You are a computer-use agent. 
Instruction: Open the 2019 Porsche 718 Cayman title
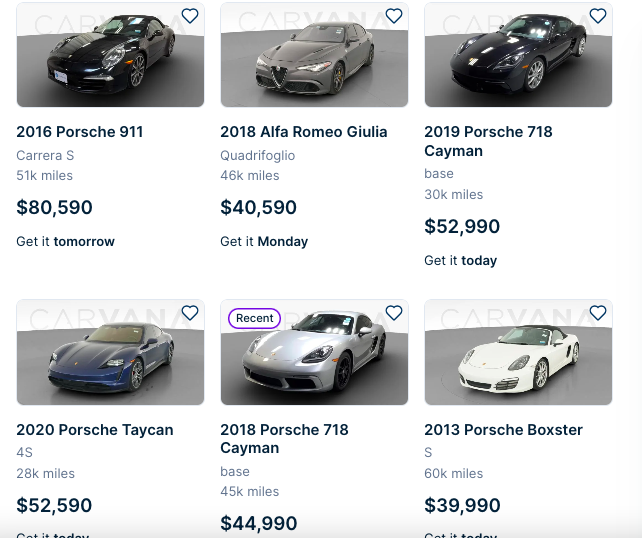tap(488, 141)
